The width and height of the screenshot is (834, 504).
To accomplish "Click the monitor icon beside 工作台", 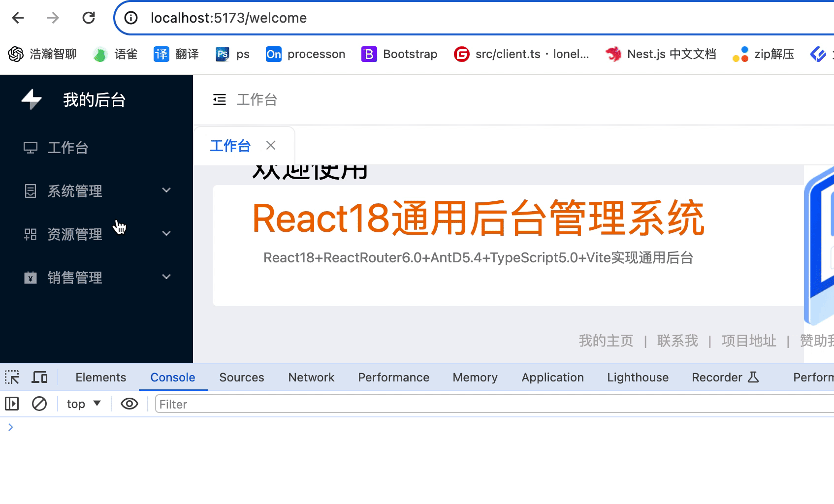I will coord(31,148).
